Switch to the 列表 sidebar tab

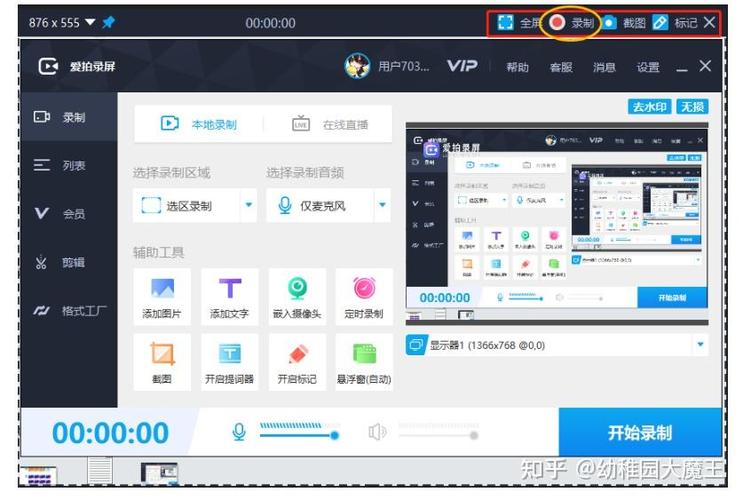[69, 165]
